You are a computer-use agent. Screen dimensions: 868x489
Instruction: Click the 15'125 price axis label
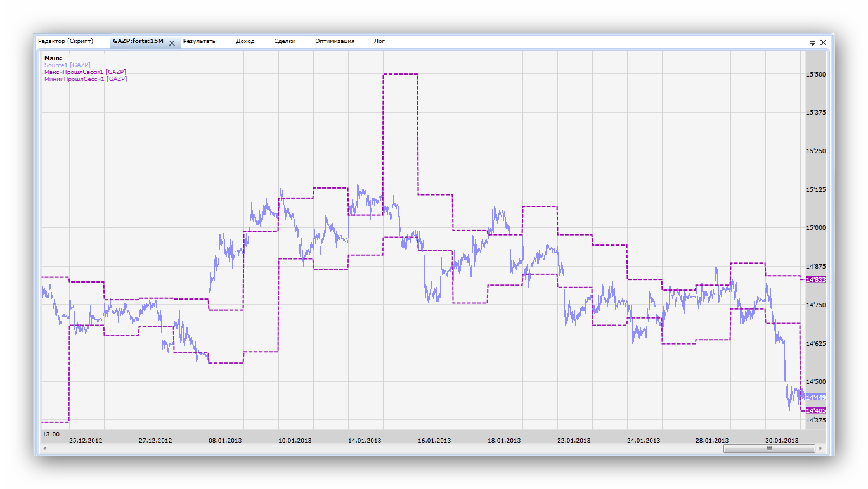[x=815, y=189]
